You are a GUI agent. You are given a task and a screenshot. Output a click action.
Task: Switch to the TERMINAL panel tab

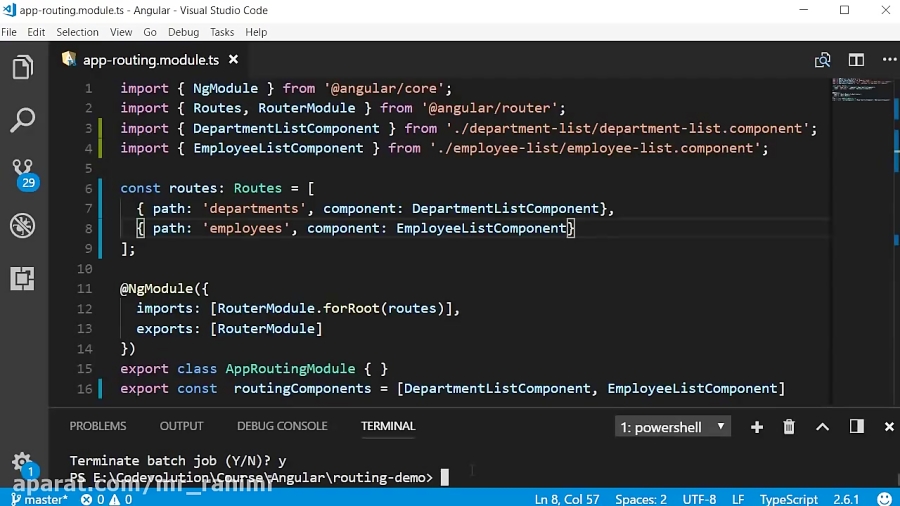point(388,426)
